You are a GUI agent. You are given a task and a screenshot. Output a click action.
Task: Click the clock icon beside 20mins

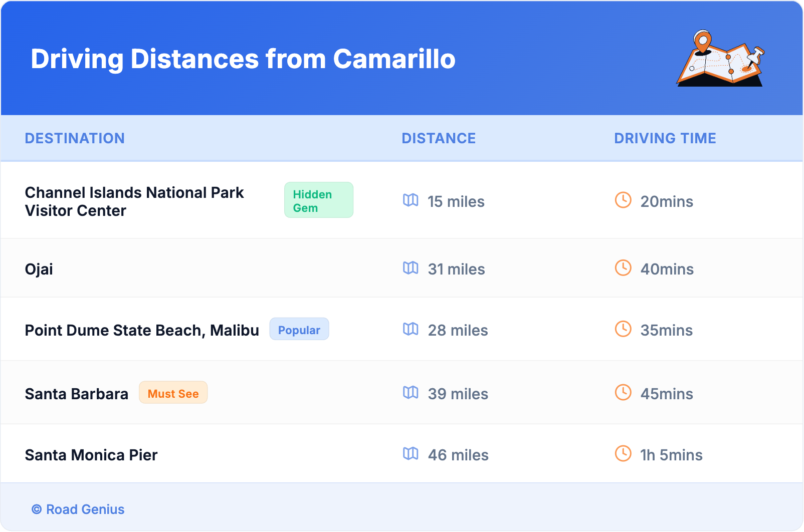pos(623,200)
